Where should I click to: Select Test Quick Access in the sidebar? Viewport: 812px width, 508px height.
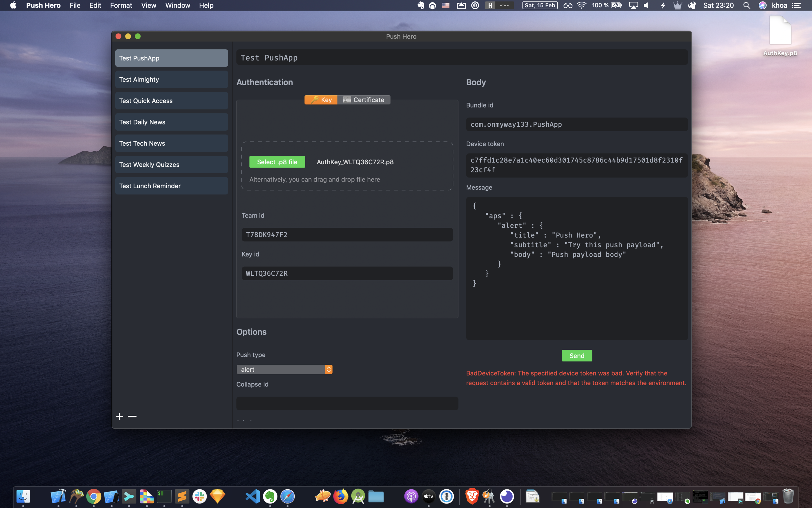[x=171, y=101]
